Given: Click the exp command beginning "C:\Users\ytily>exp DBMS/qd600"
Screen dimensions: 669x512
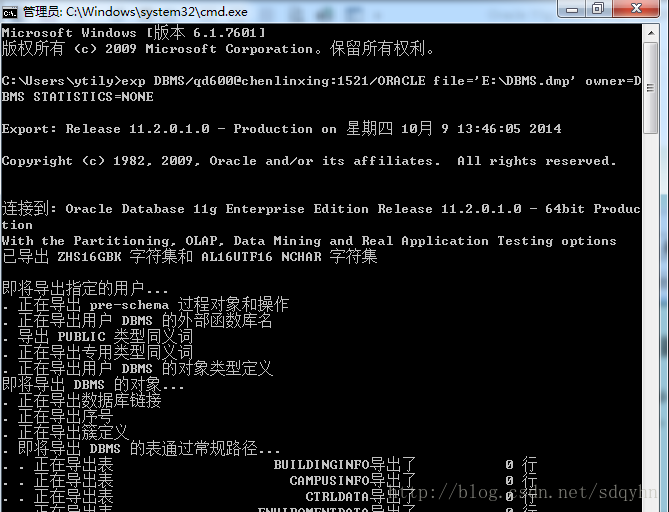Looking at the screenshot, I should pyautogui.click(x=321, y=81).
